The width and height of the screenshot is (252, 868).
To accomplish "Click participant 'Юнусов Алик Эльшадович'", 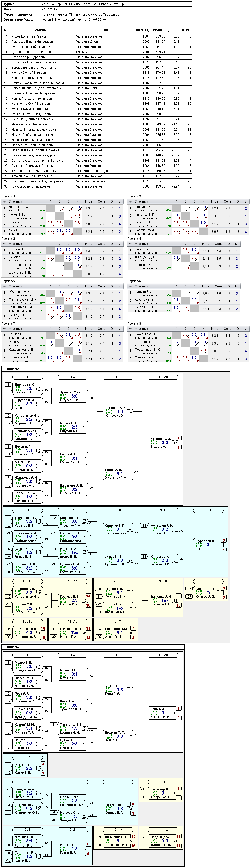I will 31,186.
